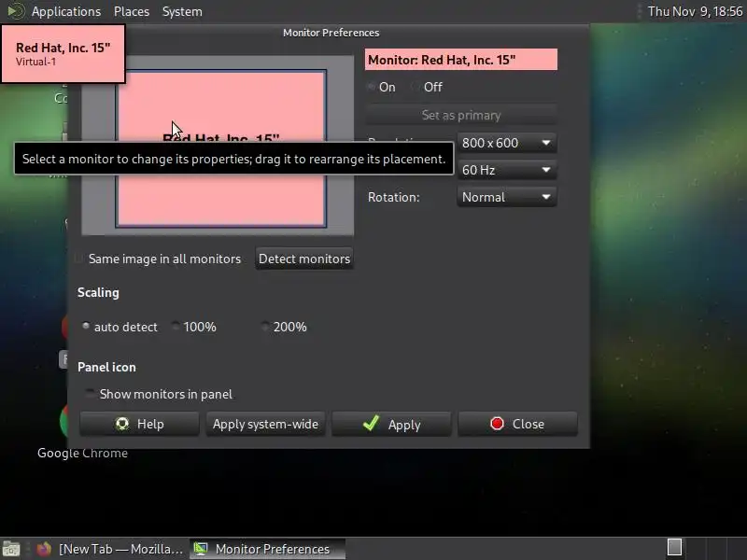Click the red circle icon on Close
747x560 pixels.
(x=497, y=424)
